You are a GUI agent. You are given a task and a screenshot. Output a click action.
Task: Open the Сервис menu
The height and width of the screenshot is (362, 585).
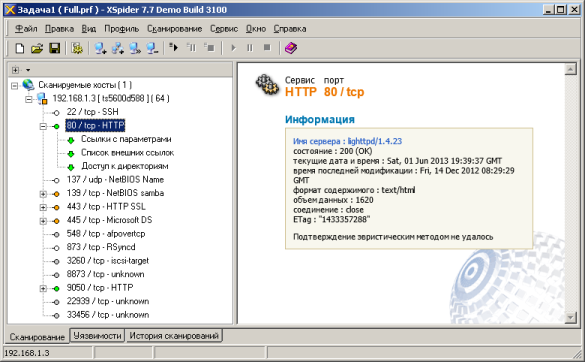coord(223,29)
